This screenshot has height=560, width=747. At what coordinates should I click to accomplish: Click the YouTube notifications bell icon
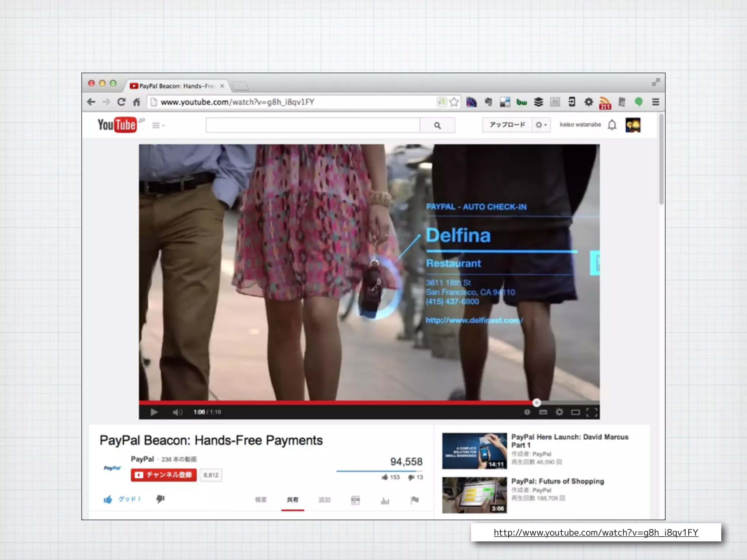click(612, 125)
